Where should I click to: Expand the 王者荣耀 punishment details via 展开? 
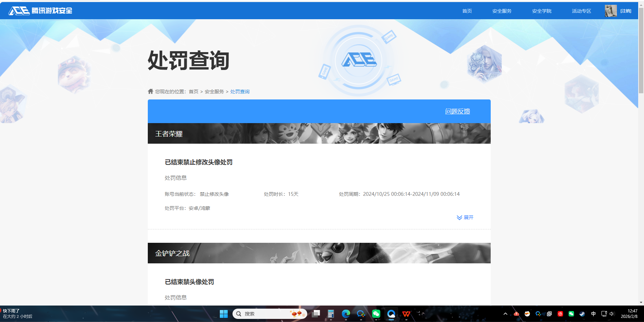pyautogui.click(x=465, y=217)
